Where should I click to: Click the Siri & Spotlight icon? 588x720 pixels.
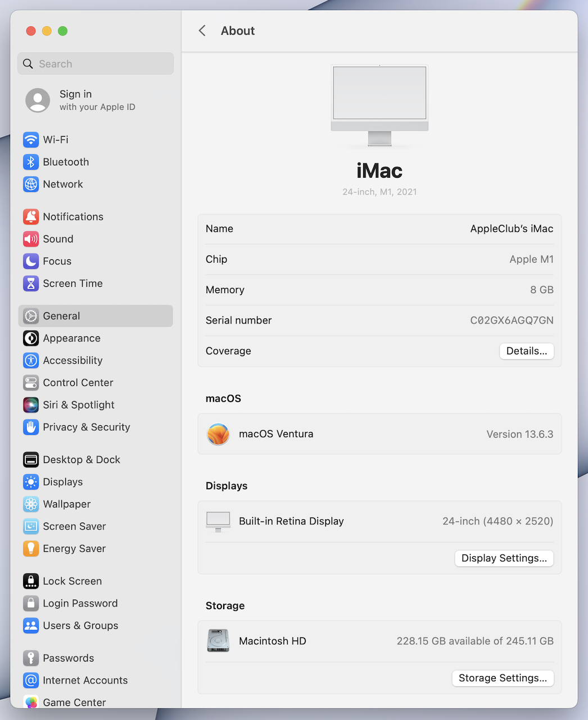click(x=31, y=405)
